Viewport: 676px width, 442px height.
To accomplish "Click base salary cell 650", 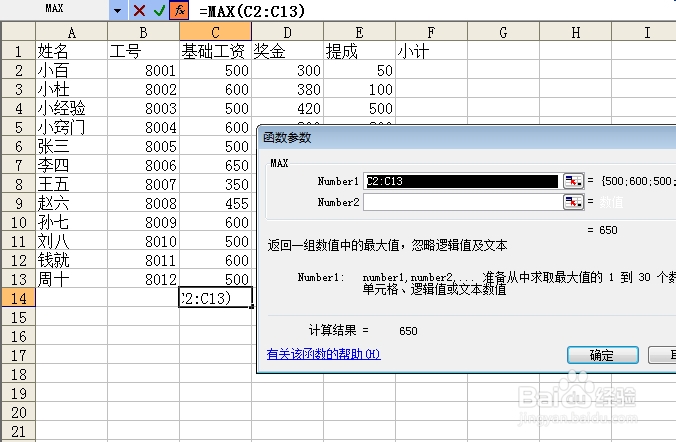I will (x=216, y=165).
